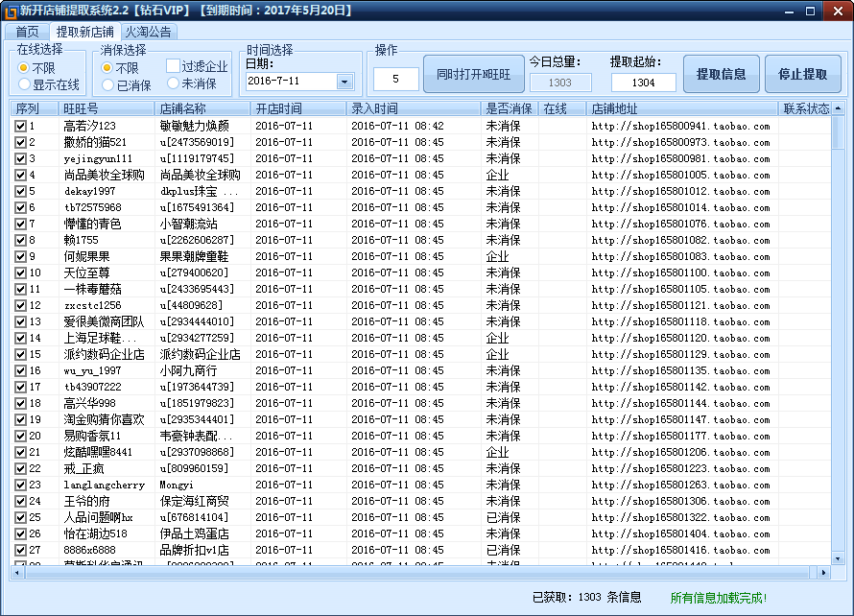The image size is (854, 616).
Task: Switch to the 首页 tab
Action: [x=28, y=32]
